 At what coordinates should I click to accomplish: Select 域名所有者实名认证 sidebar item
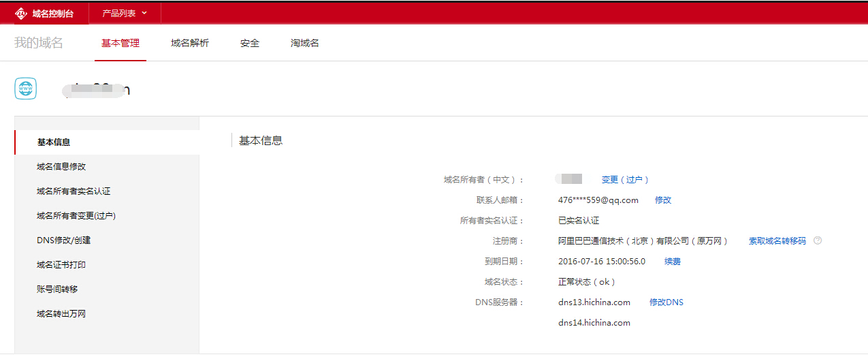click(x=74, y=191)
